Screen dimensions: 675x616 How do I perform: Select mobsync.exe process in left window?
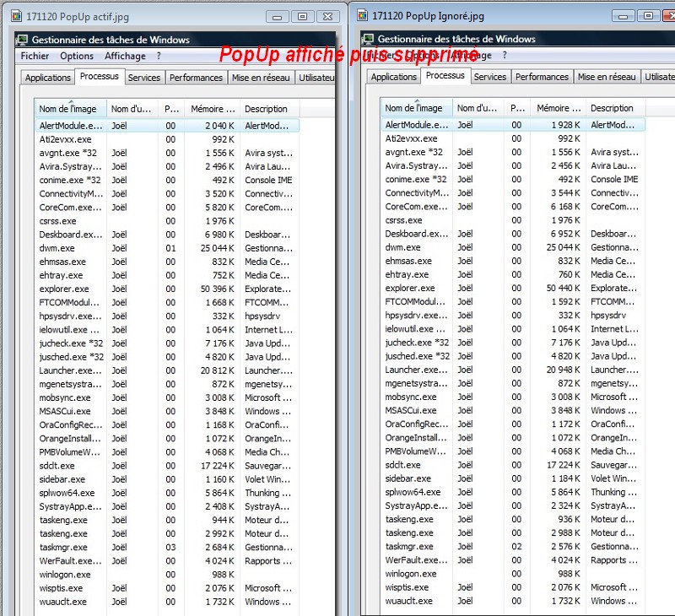167,397
